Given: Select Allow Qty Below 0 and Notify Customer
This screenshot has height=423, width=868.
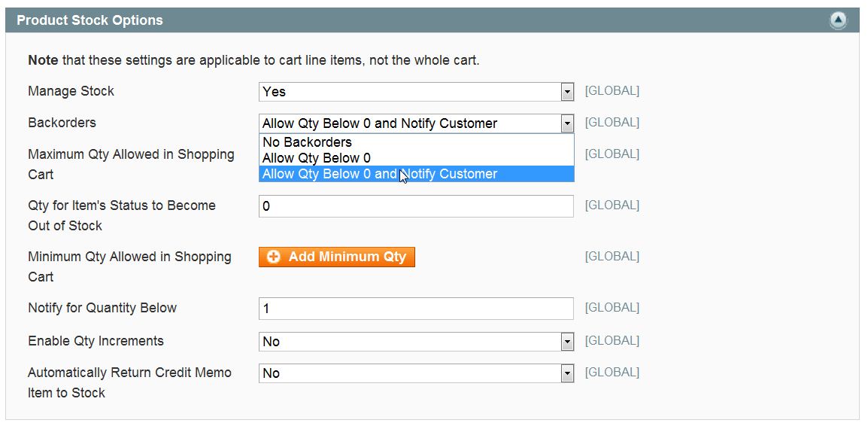Looking at the screenshot, I should (x=379, y=174).
